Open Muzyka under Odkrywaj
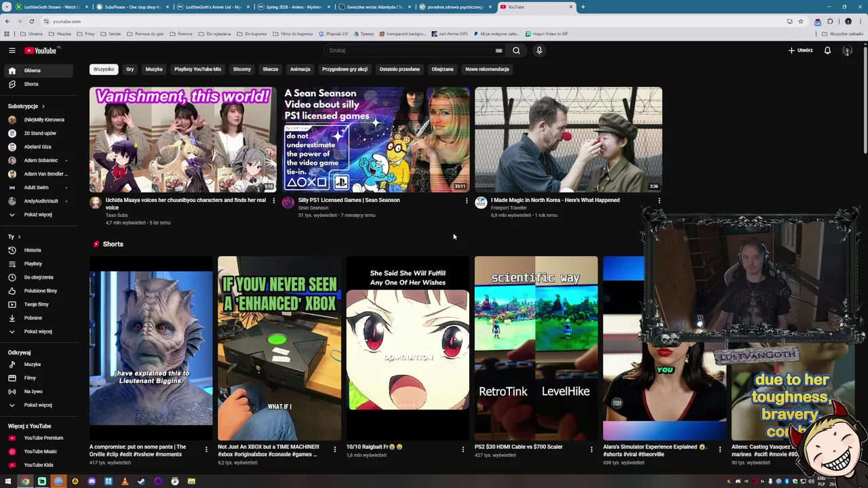This screenshot has width=868, height=488. point(37,365)
